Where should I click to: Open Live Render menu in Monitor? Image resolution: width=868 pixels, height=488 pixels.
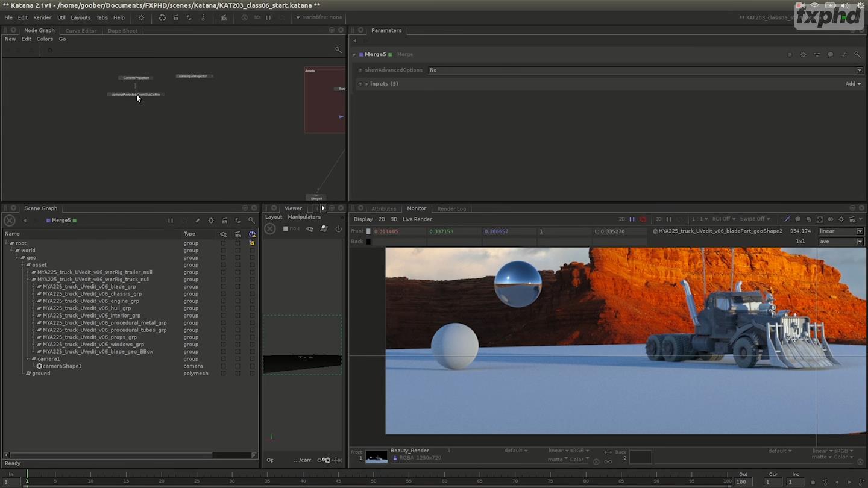417,219
